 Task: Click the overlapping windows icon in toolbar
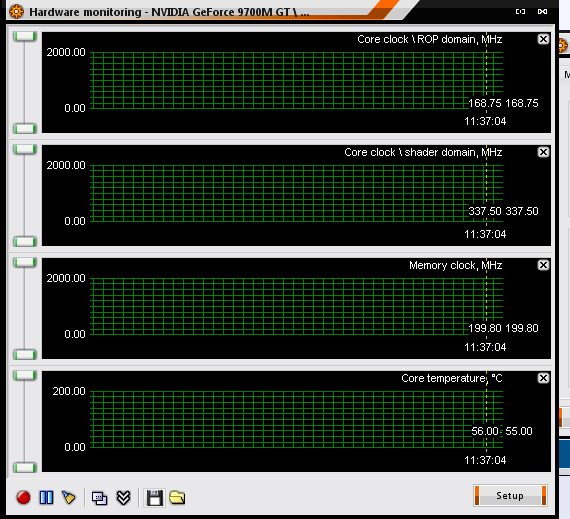click(x=99, y=498)
